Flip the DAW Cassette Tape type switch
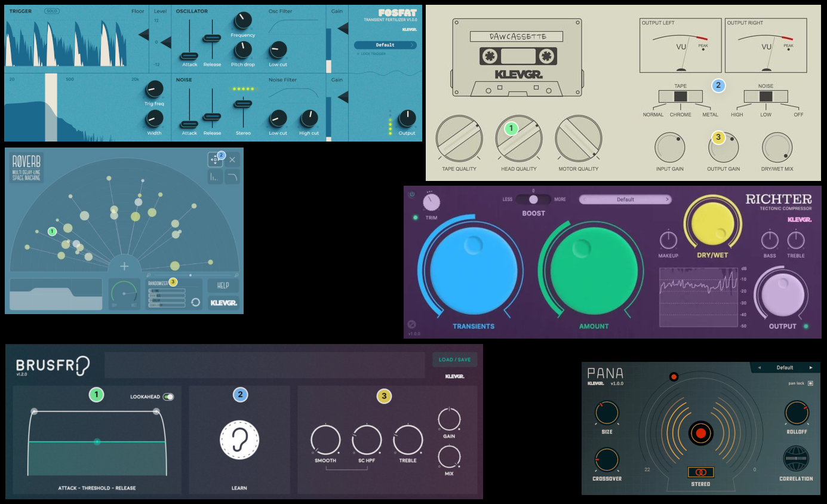 (x=680, y=96)
